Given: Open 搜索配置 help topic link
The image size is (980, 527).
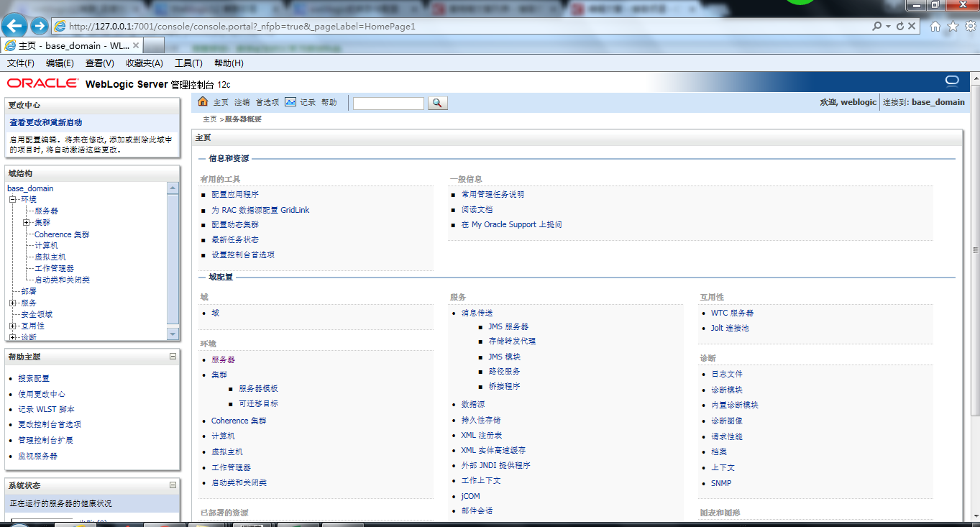Looking at the screenshot, I should (x=34, y=379).
